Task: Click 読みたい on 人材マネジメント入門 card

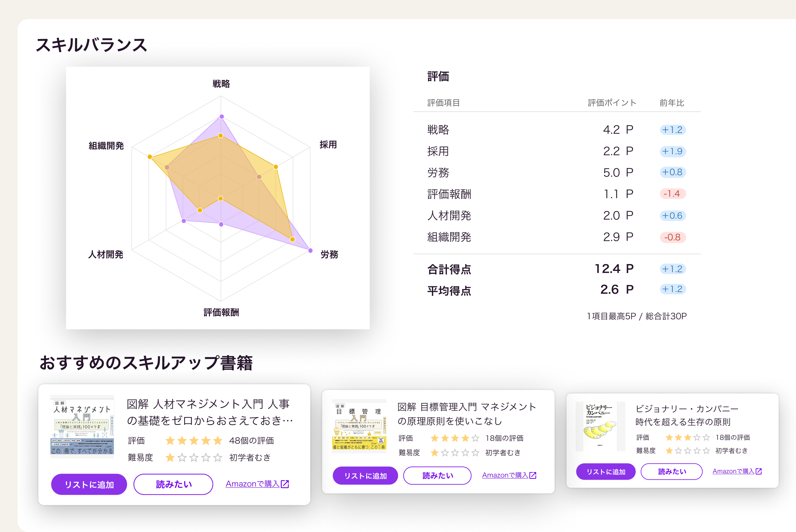Action: pos(173,484)
